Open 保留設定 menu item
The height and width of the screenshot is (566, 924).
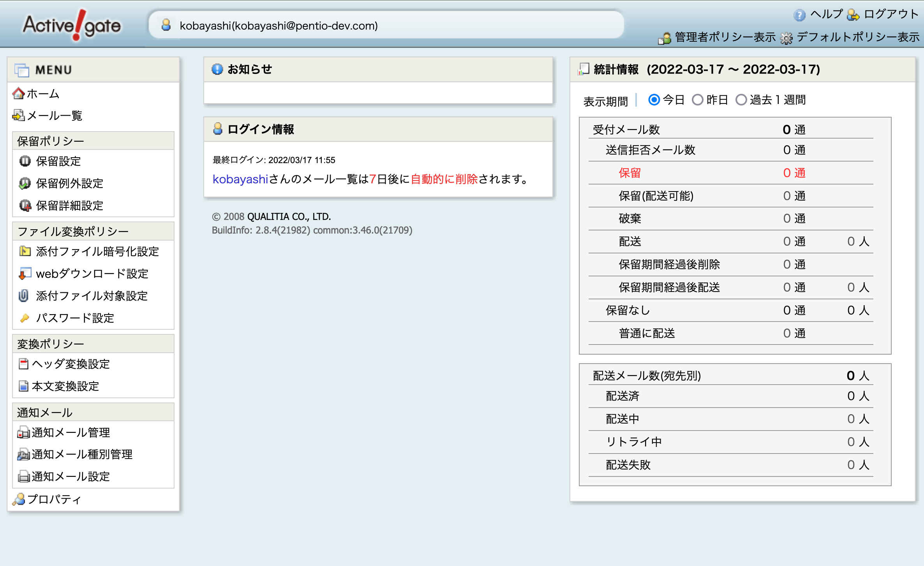click(x=58, y=161)
